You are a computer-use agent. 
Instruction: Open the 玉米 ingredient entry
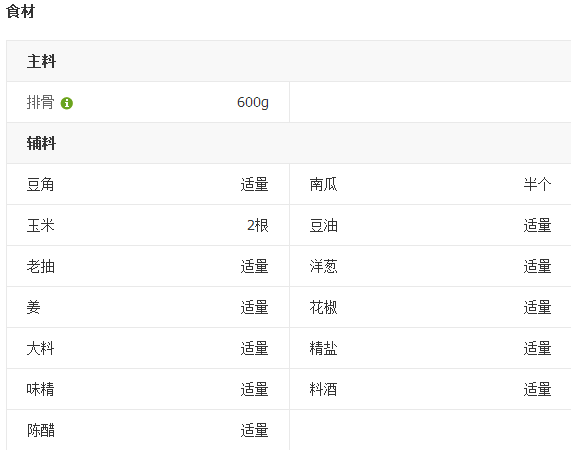[40, 225]
